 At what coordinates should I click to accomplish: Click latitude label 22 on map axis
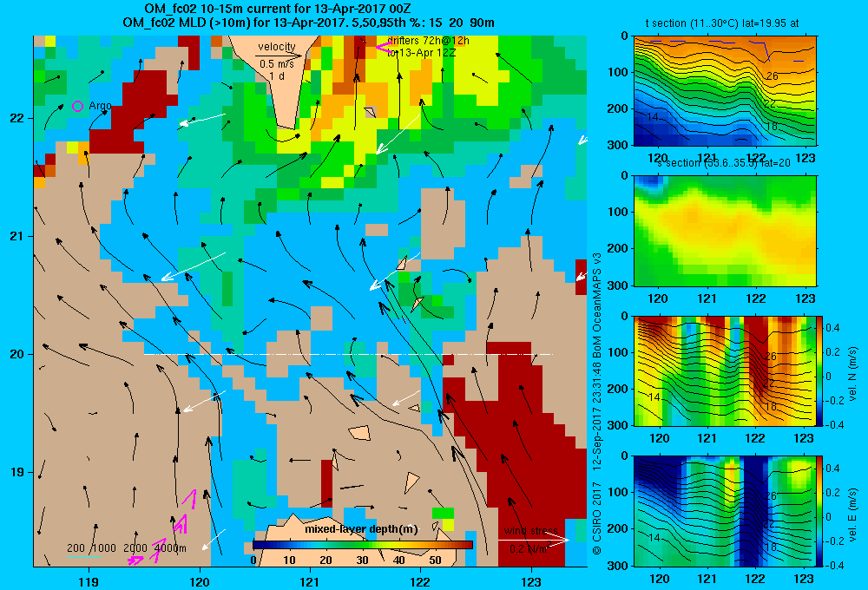click(16, 119)
